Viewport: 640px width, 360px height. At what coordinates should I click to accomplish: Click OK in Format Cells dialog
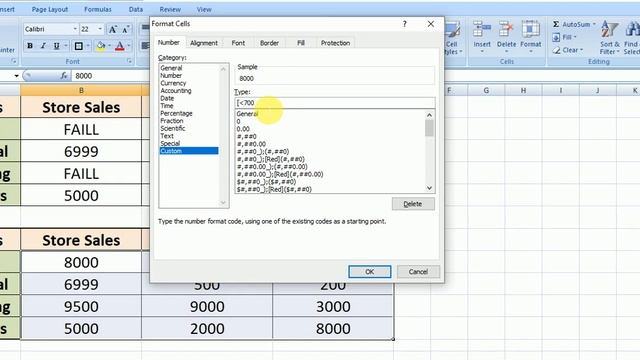[370, 272]
